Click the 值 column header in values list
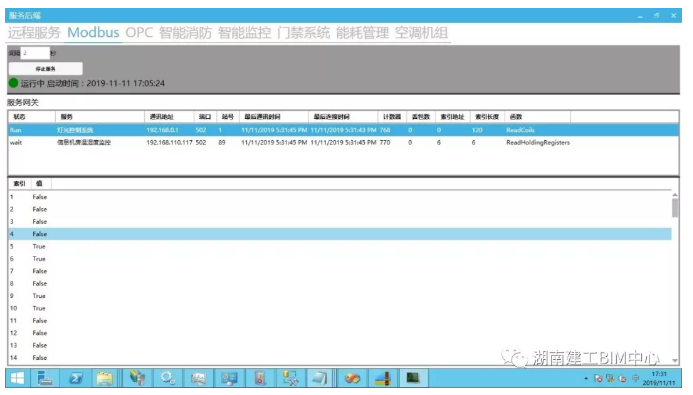This screenshot has height=395, width=693. (x=41, y=183)
